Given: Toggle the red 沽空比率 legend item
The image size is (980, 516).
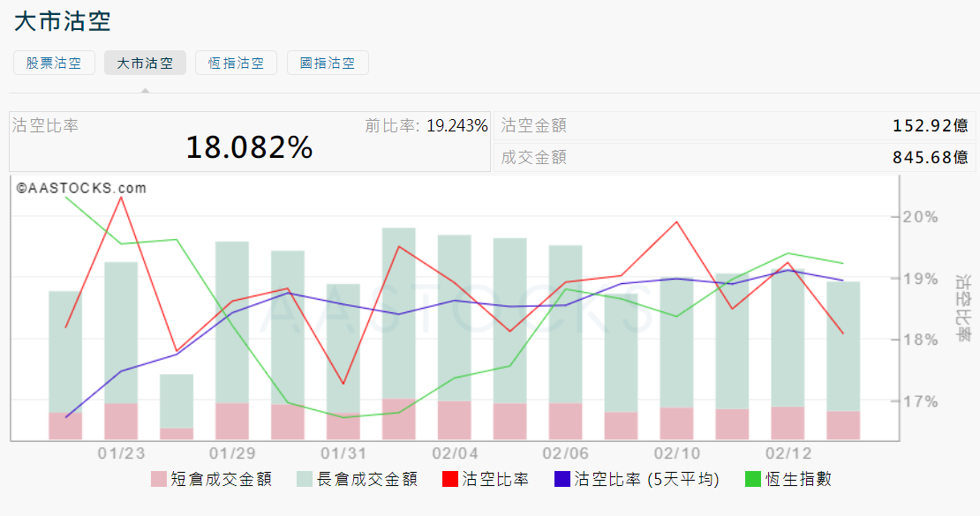Looking at the screenshot, I should (485, 479).
